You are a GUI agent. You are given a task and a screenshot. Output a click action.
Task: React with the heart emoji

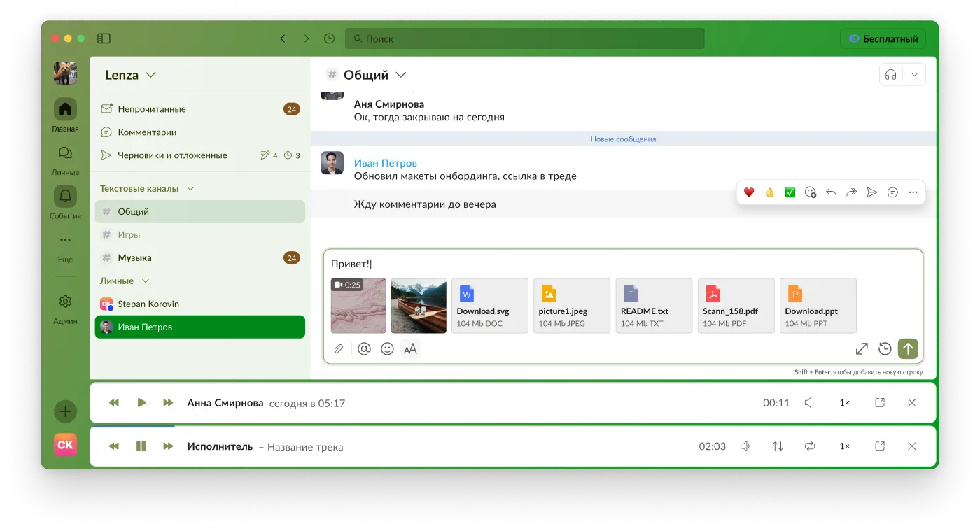tap(749, 192)
